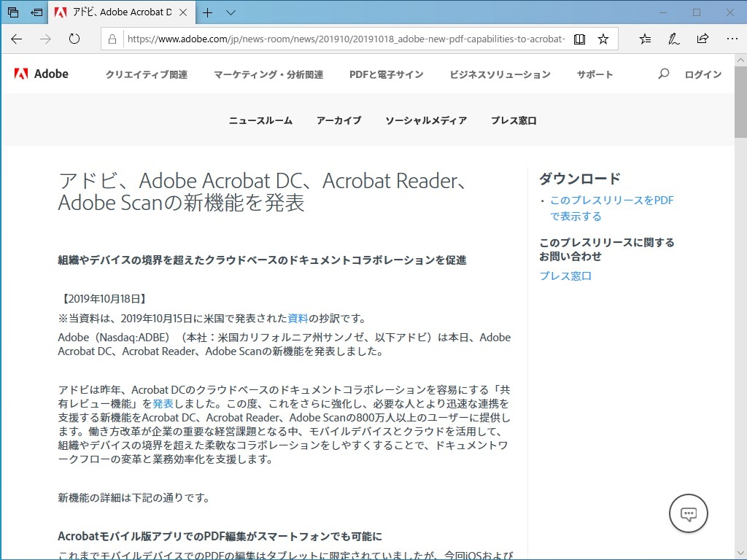The height and width of the screenshot is (560, 747).
Task: Open the Hub with the star-list icon
Action: (x=645, y=39)
